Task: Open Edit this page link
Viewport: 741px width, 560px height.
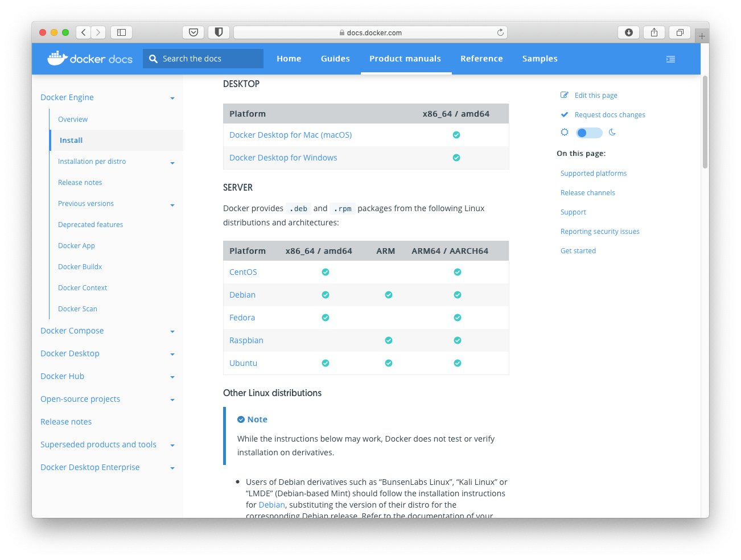Action: click(596, 96)
